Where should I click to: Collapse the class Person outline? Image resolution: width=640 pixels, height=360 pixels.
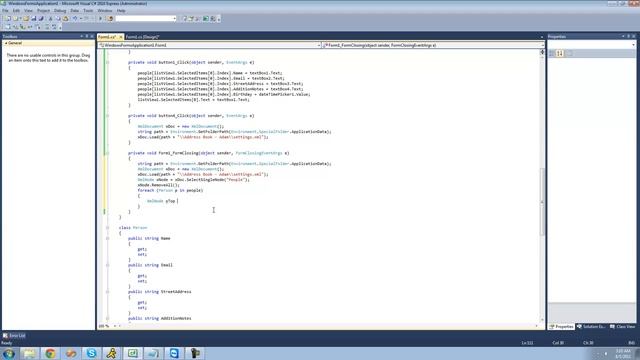tap(107, 228)
